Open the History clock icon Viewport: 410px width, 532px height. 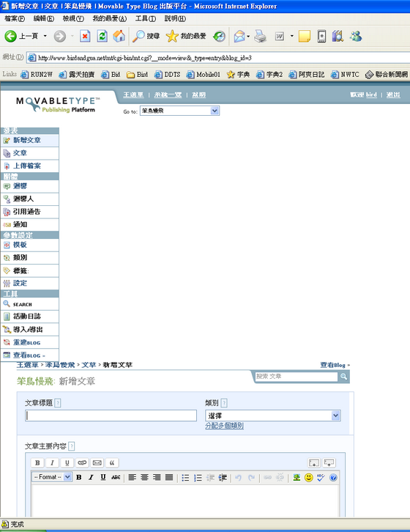(x=219, y=36)
